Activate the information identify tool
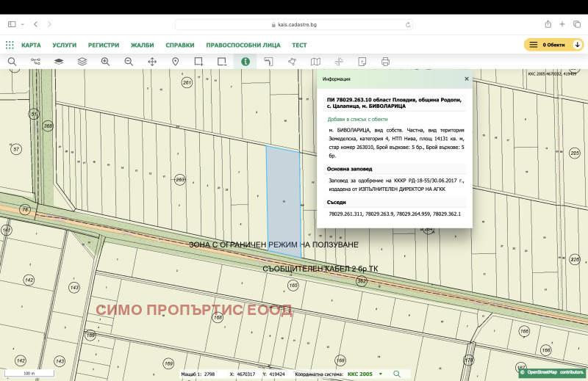 click(x=245, y=62)
